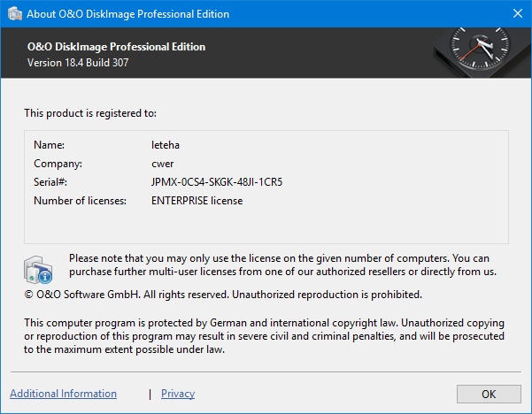Viewport: 532px width, 414px height.
Task: Close the About dialog with the X button
Action: coord(517,14)
